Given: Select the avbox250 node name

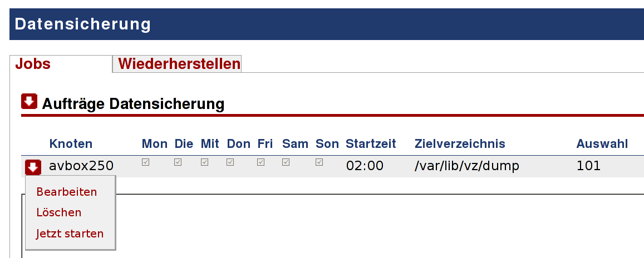Looking at the screenshot, I should (x=81, y=166).
